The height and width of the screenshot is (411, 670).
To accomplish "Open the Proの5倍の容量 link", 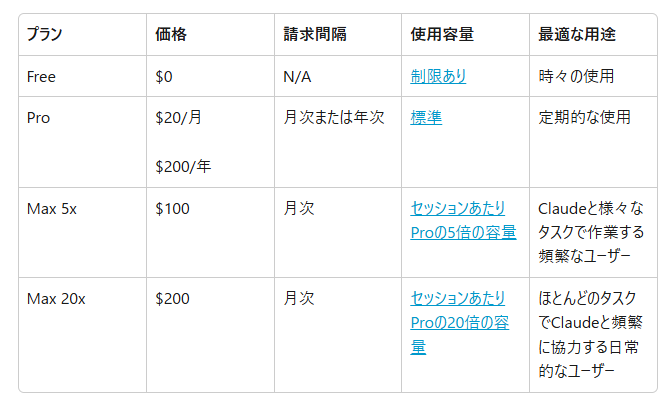I will 463,220.
